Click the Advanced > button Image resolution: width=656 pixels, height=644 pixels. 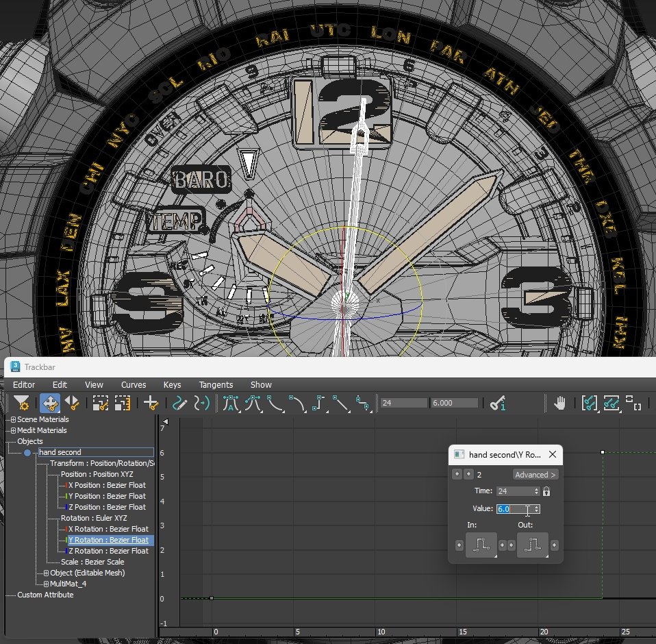(x=535, y=475)
